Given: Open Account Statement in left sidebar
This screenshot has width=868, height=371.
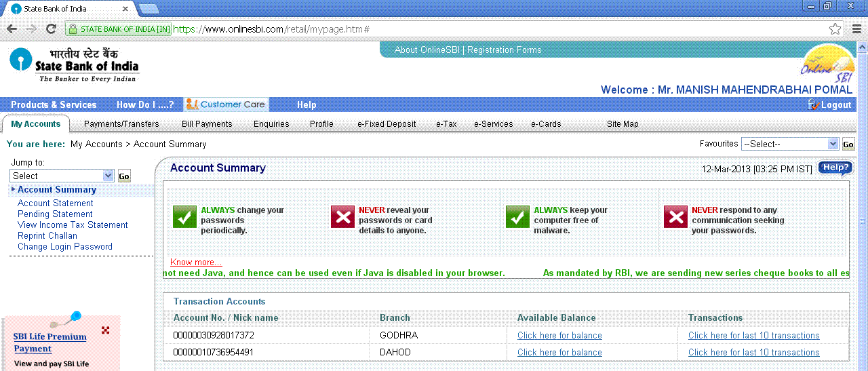Looking at the screenshot, I should pyautogui.click(x=56, y=203).
